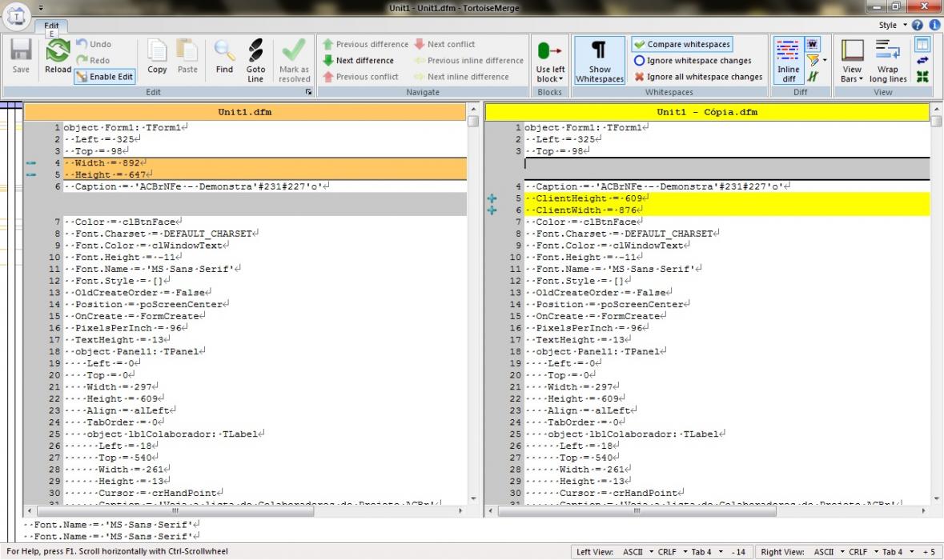Click the left arrow marker on line 4 Width
The image size is (944, 560).
pos(31,163)
